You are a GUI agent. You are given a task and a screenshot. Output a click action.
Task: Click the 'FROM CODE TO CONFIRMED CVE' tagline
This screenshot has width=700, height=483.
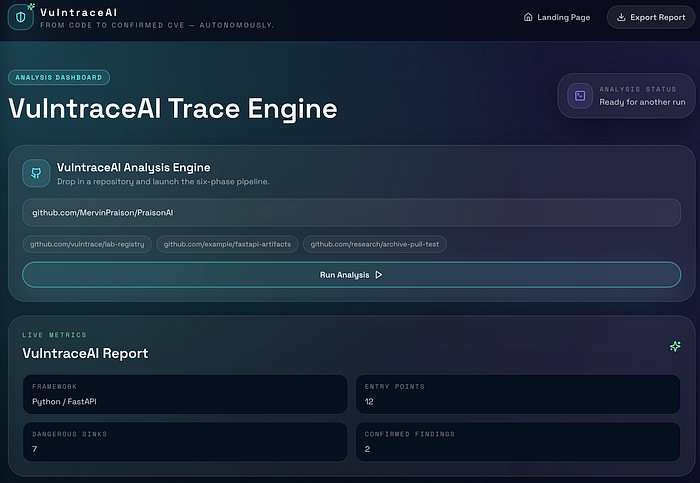pos(157,25)
